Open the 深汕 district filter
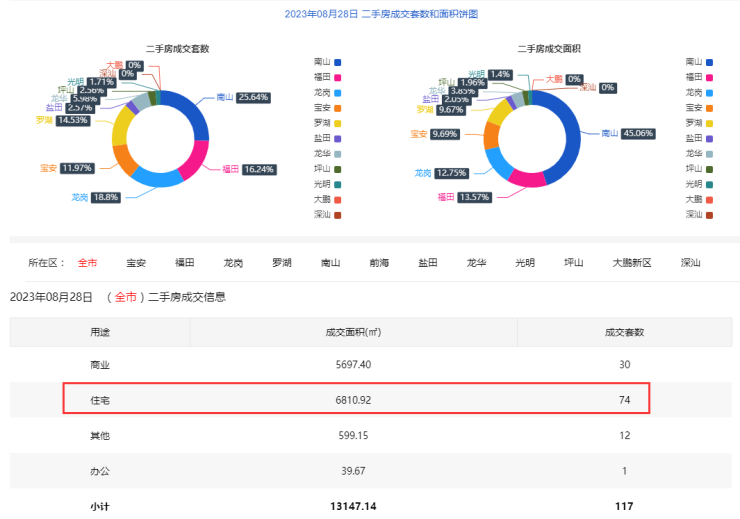Image resolution: width=740 pixels, height=519 pixels. pos(690,263)
